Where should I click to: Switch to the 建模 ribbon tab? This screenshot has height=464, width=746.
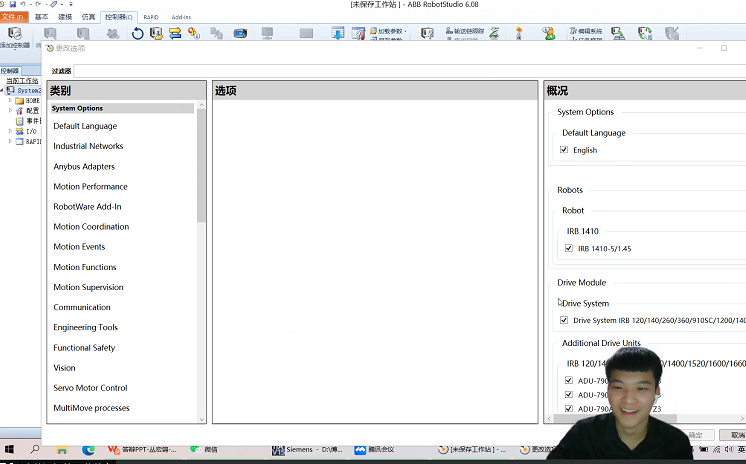[x=65, y=17]
